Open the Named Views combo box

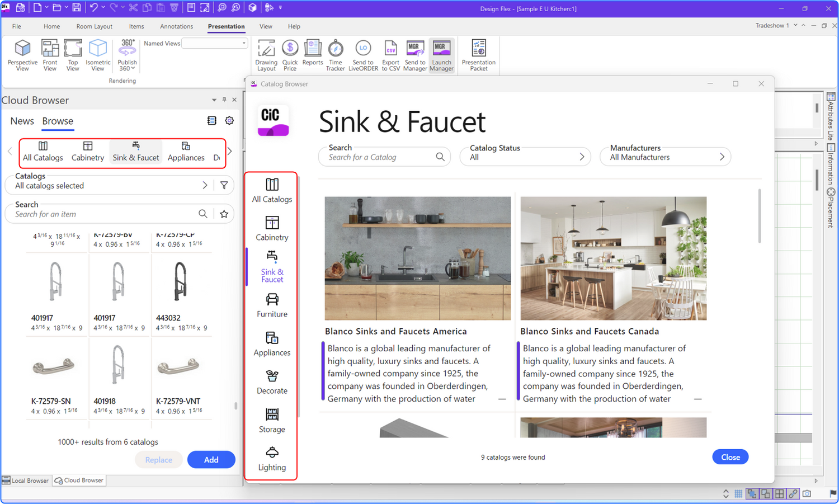(x=215, y=44)
